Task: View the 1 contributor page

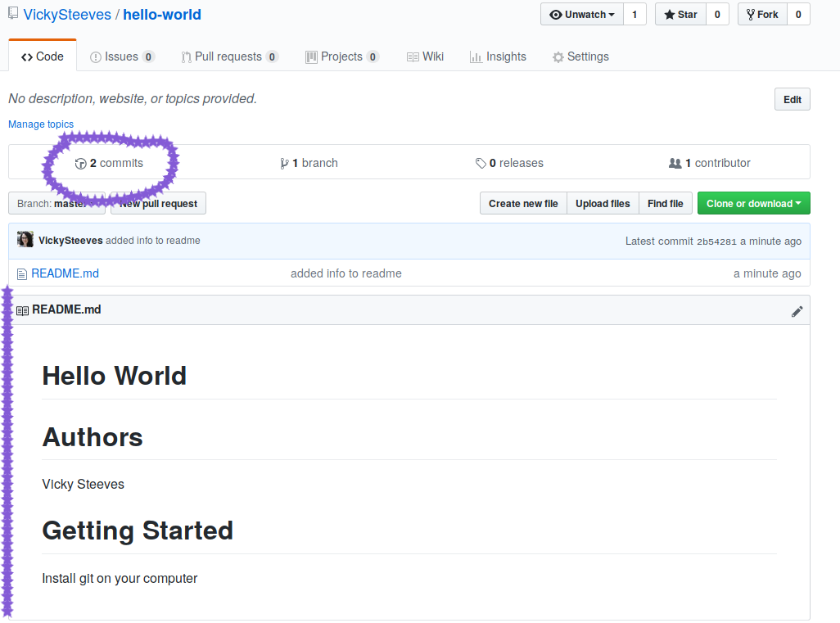Action: [x=710, y=164]
